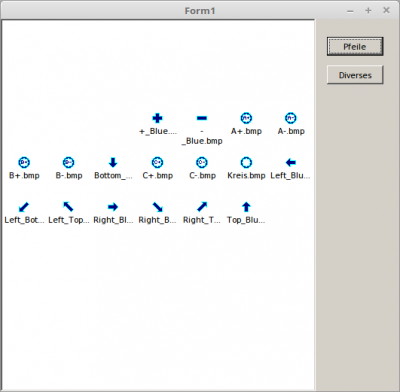Choose the Left_Bot diagonal arrow icon
The image size is (400, 392).
tap(24, 207)
